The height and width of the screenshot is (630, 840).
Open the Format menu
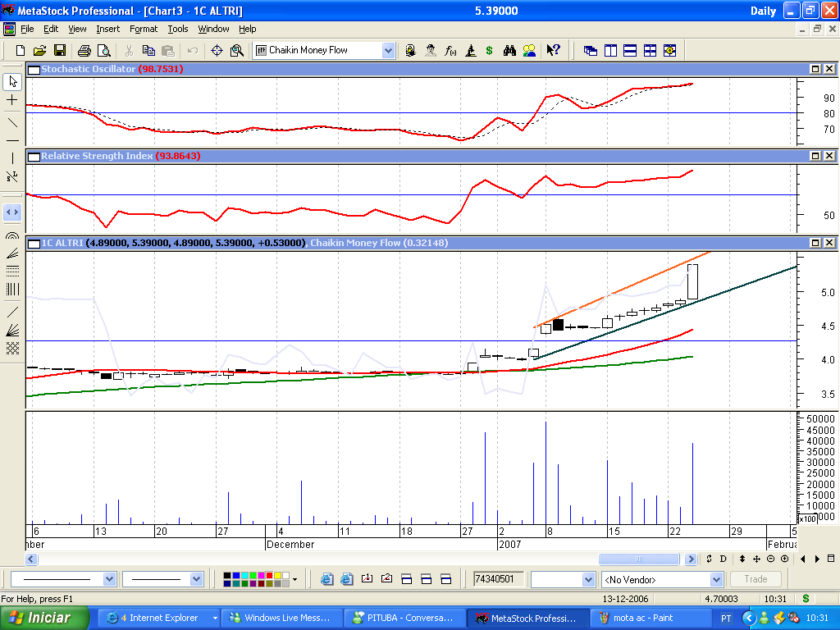pyautogui.click(x=144, y=29)
